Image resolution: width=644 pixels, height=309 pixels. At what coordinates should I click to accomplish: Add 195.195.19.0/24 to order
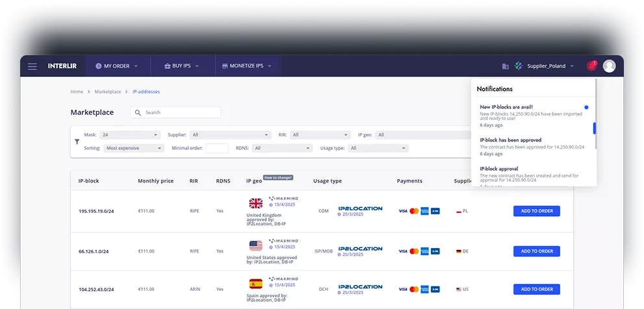pyautogui.click(x=537, y=211)
